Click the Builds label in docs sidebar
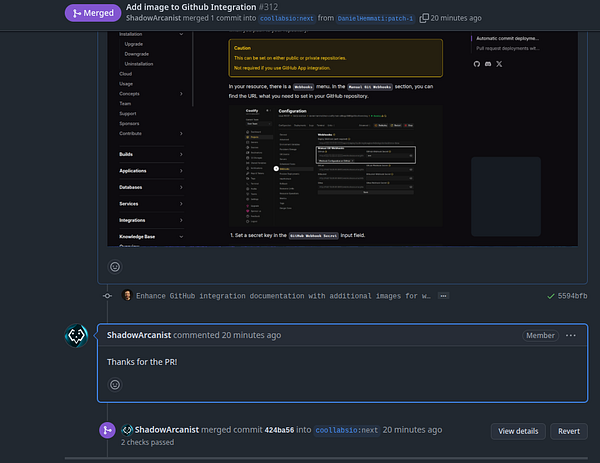This screenshot has height=463, width=600. (x=126, y=154)
